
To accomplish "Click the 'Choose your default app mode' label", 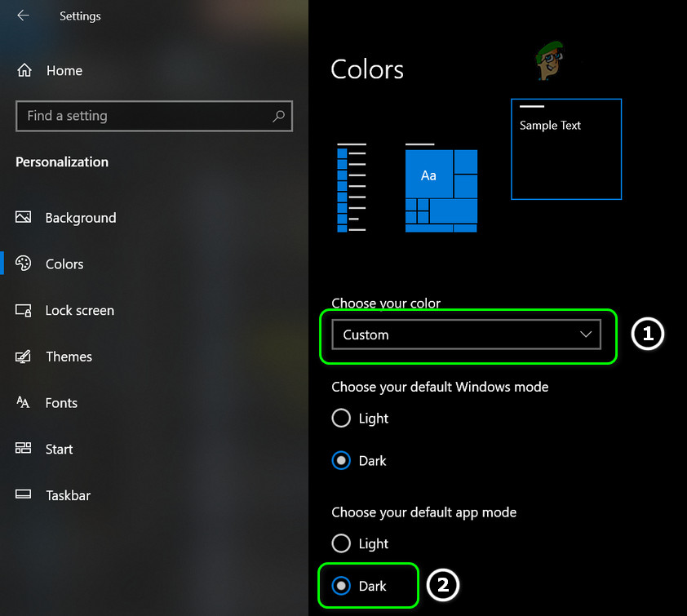I will point(424,512).
